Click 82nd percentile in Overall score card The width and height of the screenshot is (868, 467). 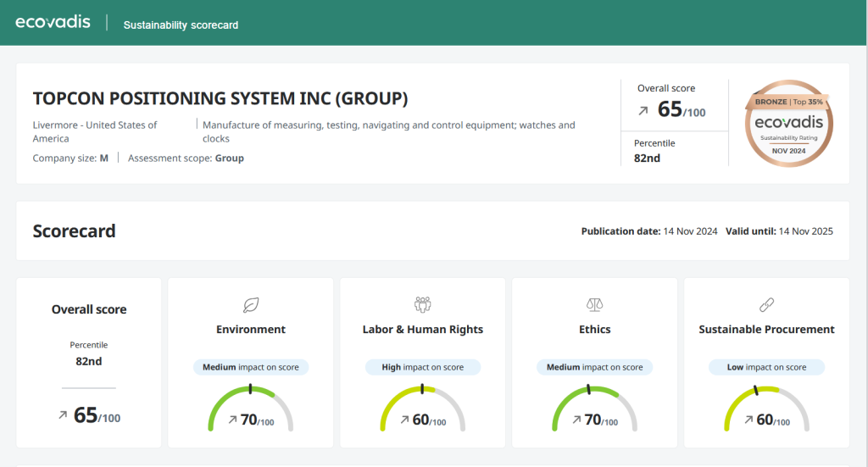point(88,361)
